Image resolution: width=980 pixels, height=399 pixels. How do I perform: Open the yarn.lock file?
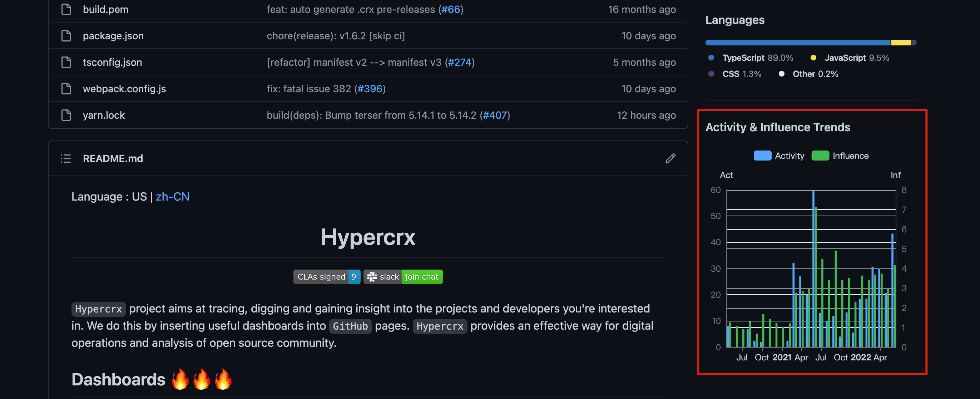click(104, 115)
